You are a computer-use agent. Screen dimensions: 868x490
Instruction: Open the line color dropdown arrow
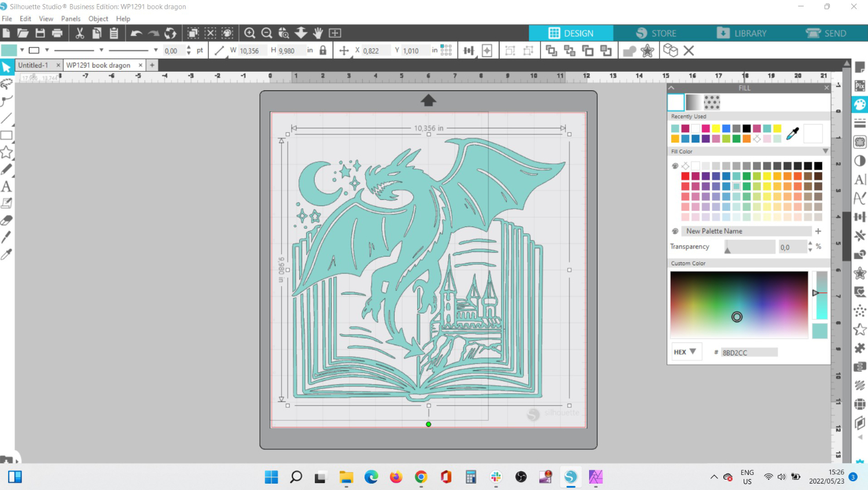point(47,50)
